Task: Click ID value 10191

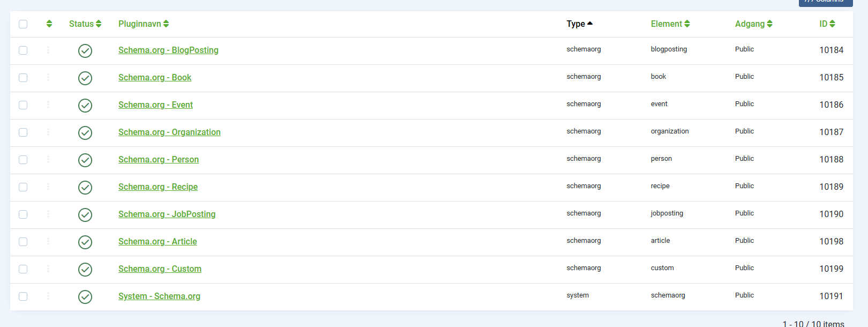Action: [x=831, y=296]
